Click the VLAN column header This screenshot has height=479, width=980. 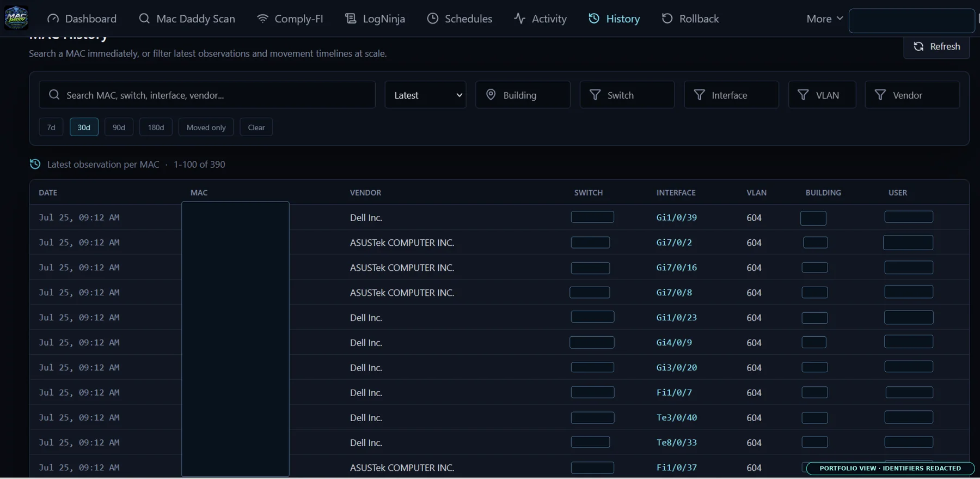click(x=756, y=193)
